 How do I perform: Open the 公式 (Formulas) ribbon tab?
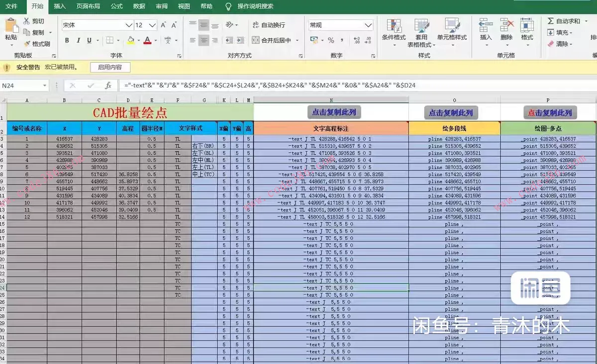117,6
